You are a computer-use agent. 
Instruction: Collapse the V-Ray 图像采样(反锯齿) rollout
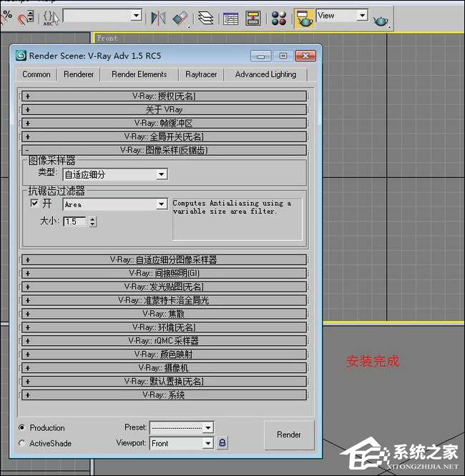164,150
